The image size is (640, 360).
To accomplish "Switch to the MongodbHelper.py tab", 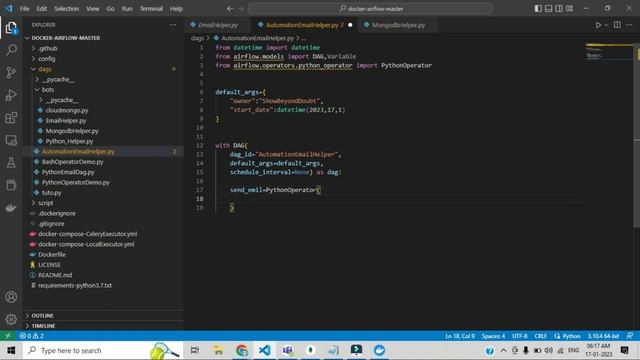I will coord(398,25).
